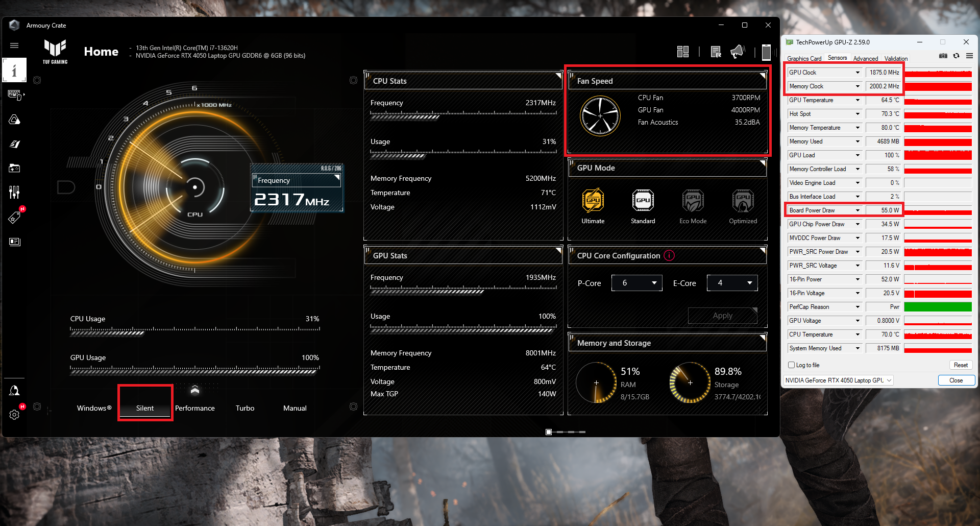Open the E-Core count dropdown
Image resolution: width=980 pixels, height=526 pixels.
point(732,283)
